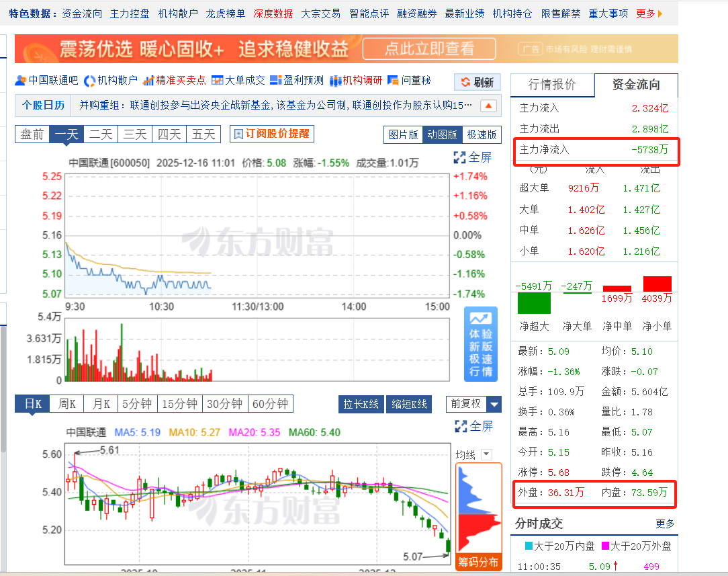Click green 净超大 bar
Viewport: 728px width, 576px height.
534,303
